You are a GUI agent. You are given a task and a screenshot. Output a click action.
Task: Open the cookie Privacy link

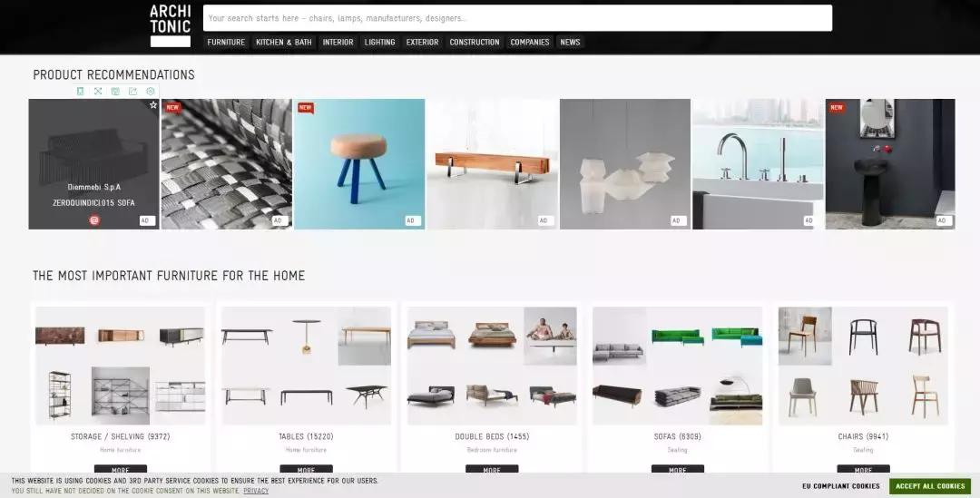coord(256,491)
